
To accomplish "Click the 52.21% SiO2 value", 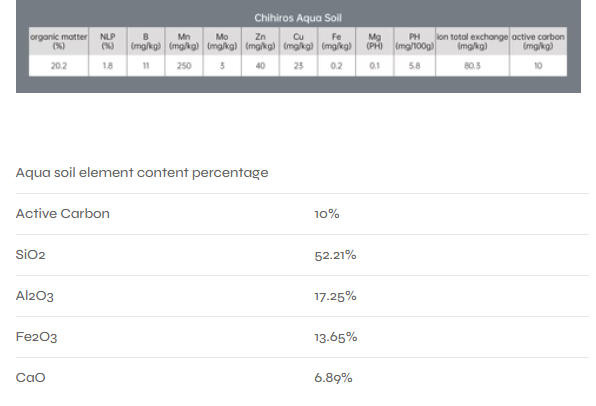I will (335, 255).
